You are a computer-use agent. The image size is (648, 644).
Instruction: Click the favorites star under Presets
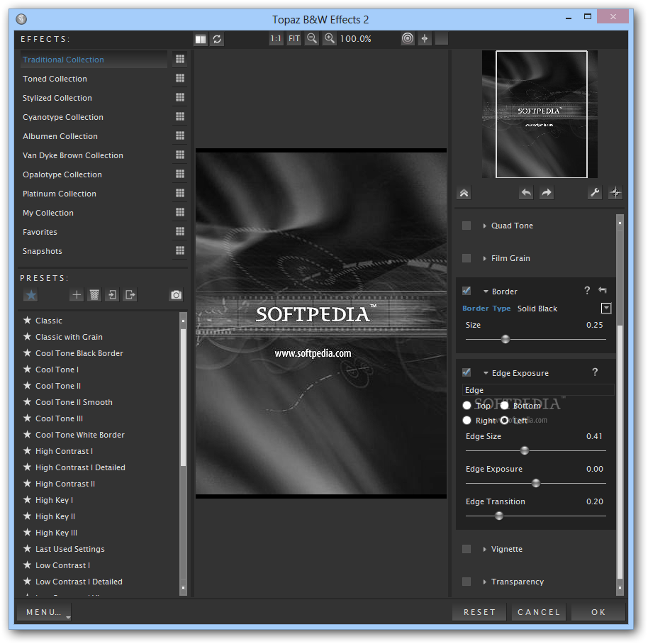click(x=31, y=295)
